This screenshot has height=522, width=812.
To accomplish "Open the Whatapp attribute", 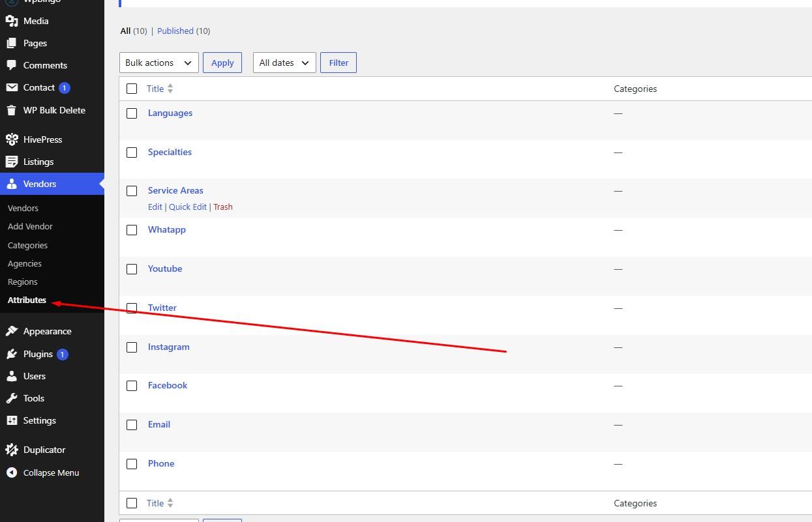I will click(x=167, y=229).
